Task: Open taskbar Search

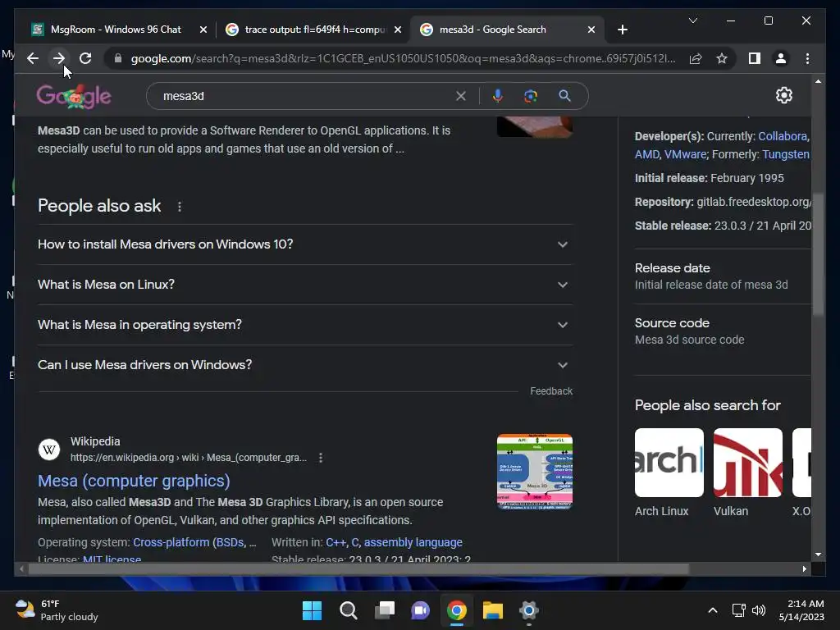Action: pos(348,610)
